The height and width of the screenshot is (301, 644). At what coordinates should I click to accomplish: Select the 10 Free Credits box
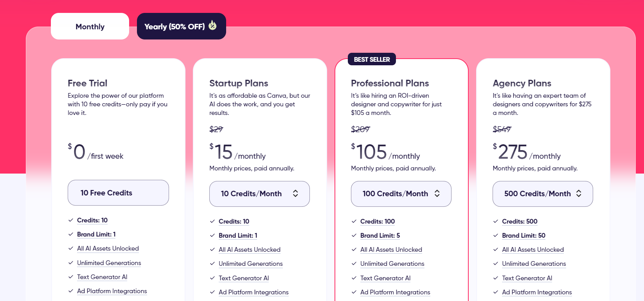pos(118,193)
